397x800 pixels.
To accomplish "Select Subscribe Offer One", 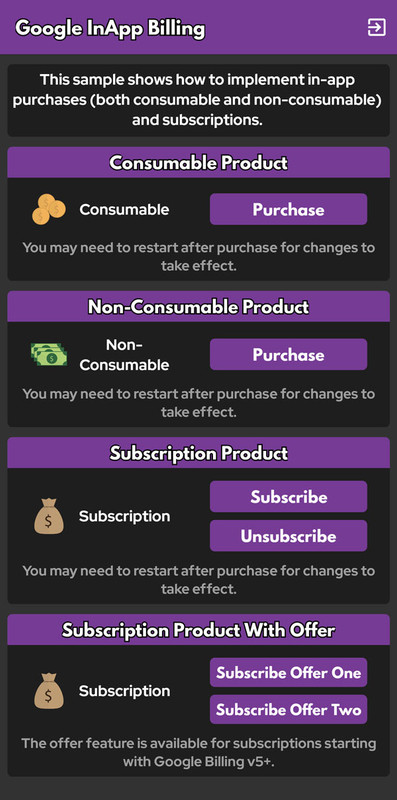I will click(288, 672).
